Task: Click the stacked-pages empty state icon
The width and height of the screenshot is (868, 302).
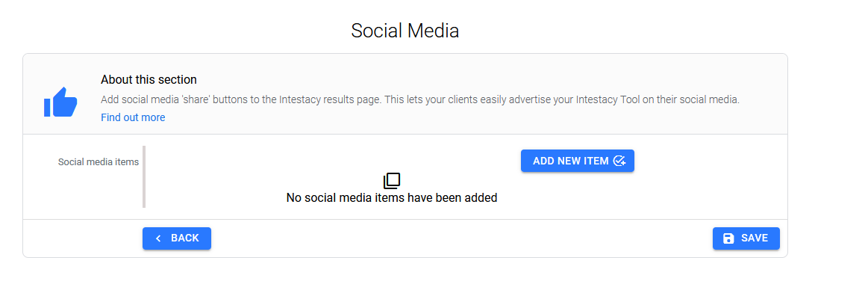Action: (x=392, y=181)
